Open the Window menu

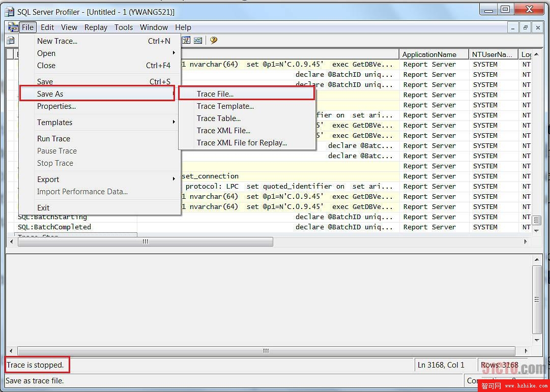(x=154, y=27)
